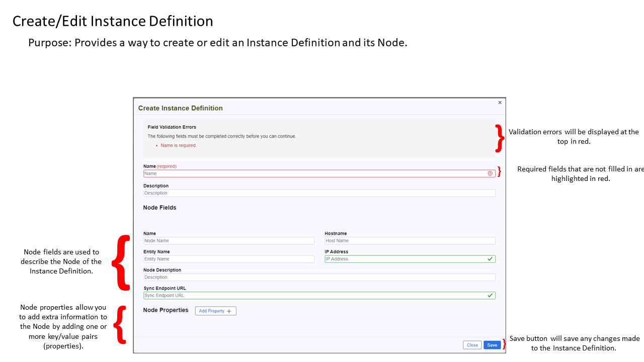Click the Save button
The width and height of the screenshot is (644, 362).
492,345
